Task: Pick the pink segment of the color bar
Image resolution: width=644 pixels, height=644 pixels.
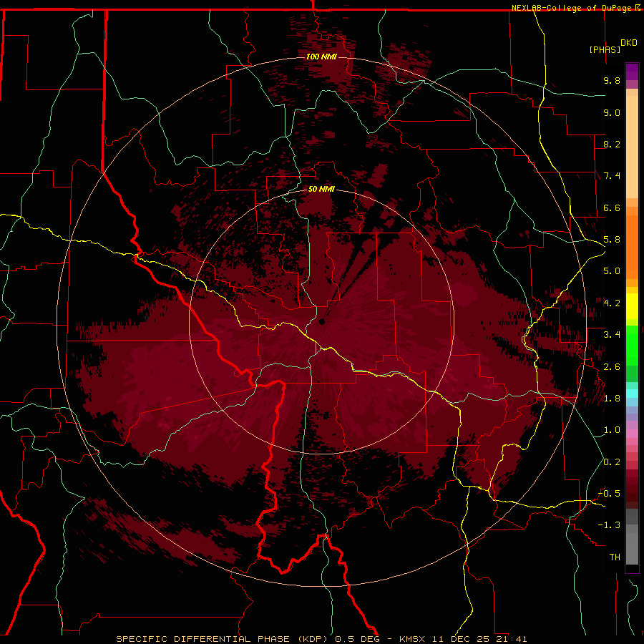Action: 632,434
